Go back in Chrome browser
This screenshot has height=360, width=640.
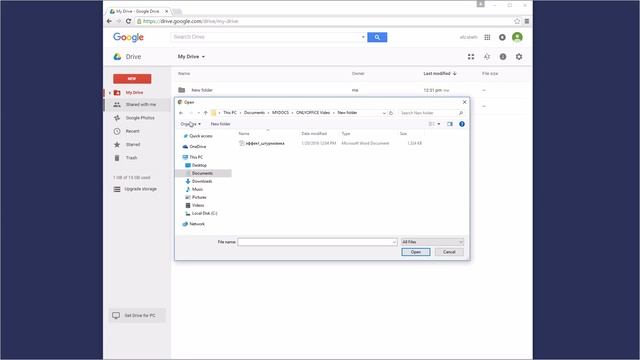coord(109,21)
